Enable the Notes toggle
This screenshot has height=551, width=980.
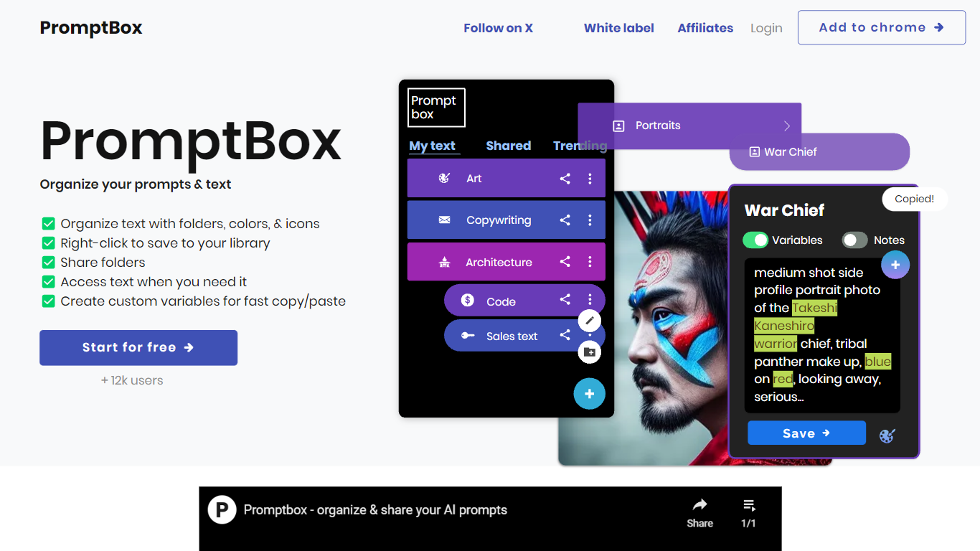pyautogui.click(x=854, y=240)
